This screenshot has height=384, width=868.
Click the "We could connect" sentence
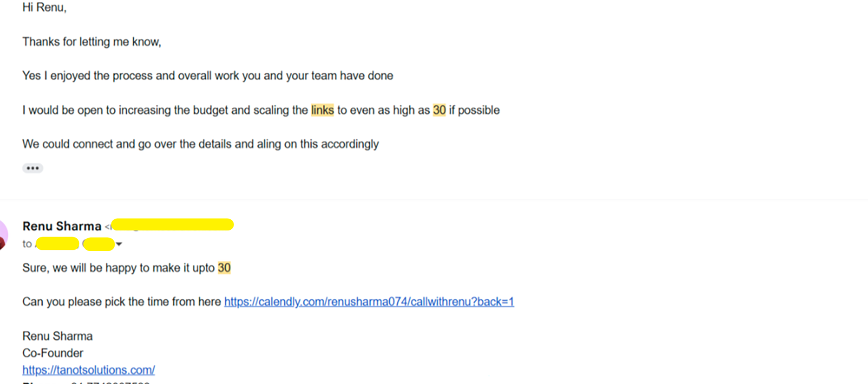pyautogui.click(x=201, y=144)
